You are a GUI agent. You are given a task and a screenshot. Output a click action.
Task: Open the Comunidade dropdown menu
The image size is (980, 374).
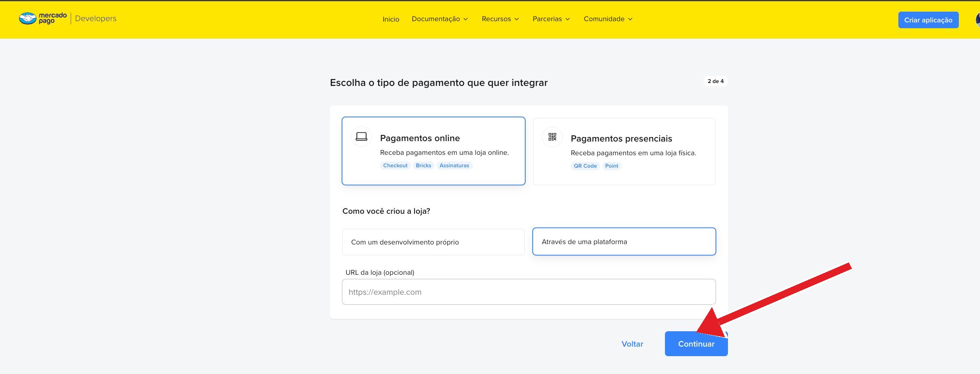coord(608,19)
